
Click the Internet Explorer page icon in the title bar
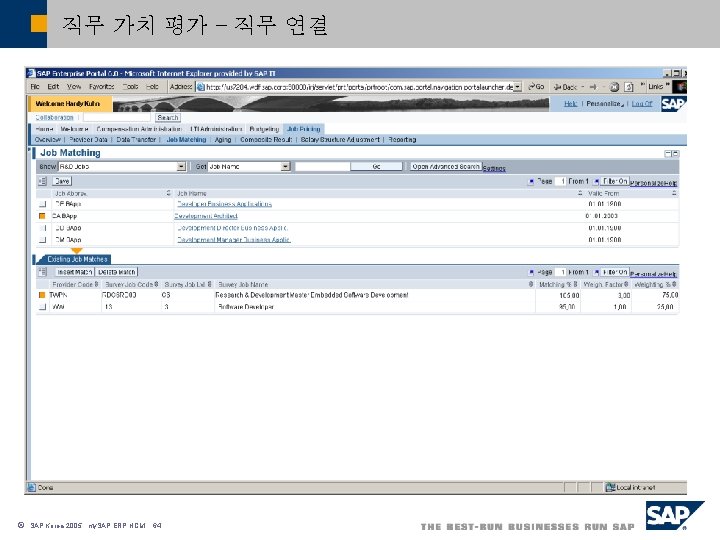click(31, 73)
